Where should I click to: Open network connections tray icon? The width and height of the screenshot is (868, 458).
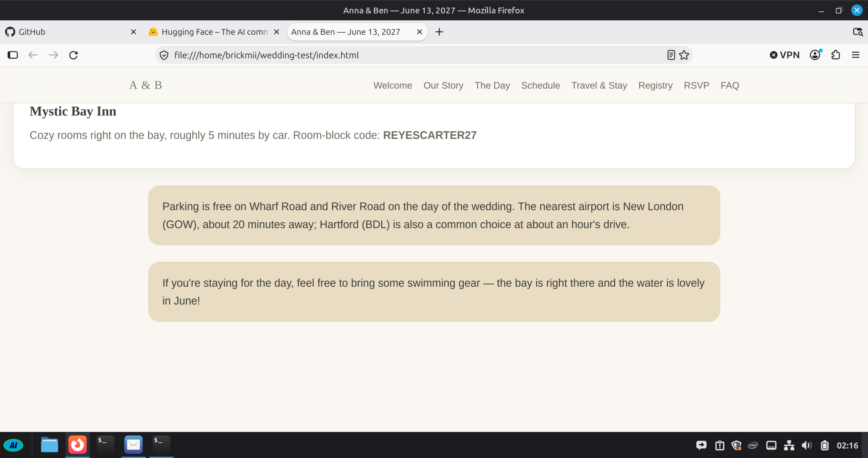(x=789, y=445)
